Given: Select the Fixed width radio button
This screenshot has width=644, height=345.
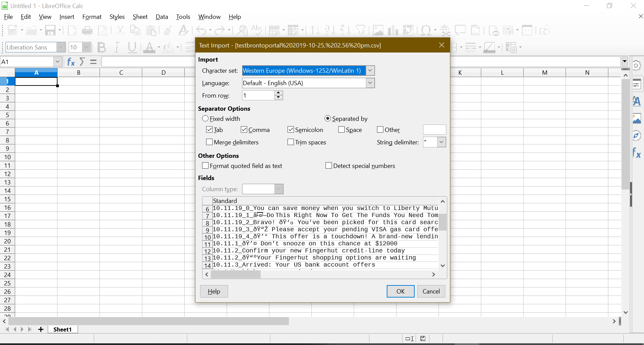Looking at the screenshot, I should [205, 118].
